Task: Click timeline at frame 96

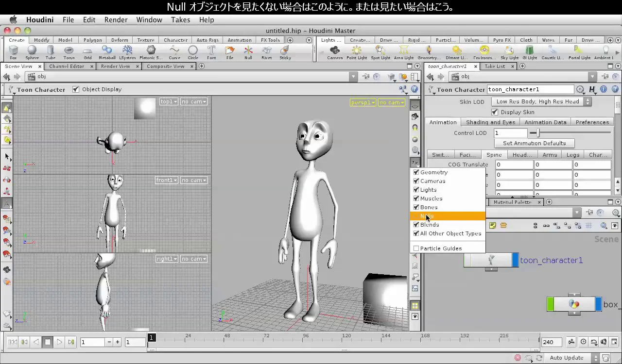Action: pyautogui.click(x=306, y=339)
